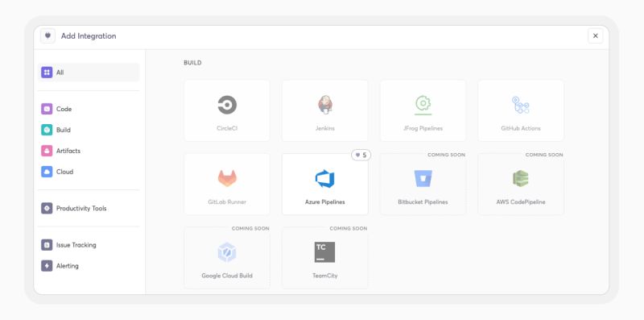Click the Google Cloud Build card label
The image size is (644, 320).
click(x=227, y=276)
